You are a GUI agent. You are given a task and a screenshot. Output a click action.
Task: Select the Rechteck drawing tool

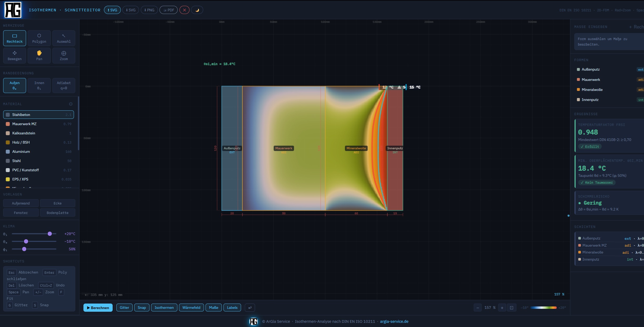pyautogui.click(x=14, y=38)
